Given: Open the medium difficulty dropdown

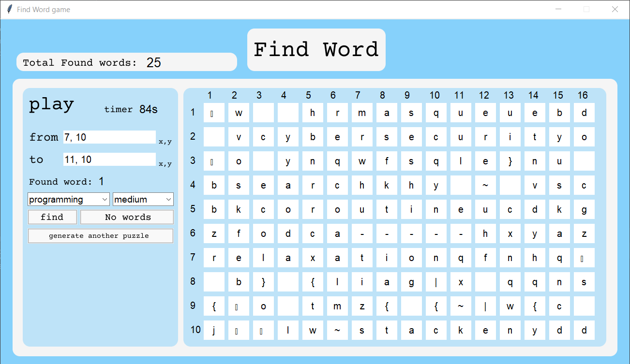Looking at the screenshot, I should (143, 199).
